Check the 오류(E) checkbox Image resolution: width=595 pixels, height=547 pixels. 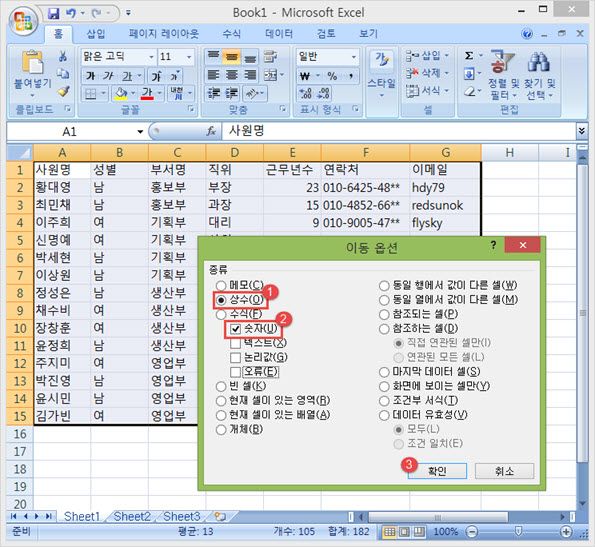[x=235, y=372]
